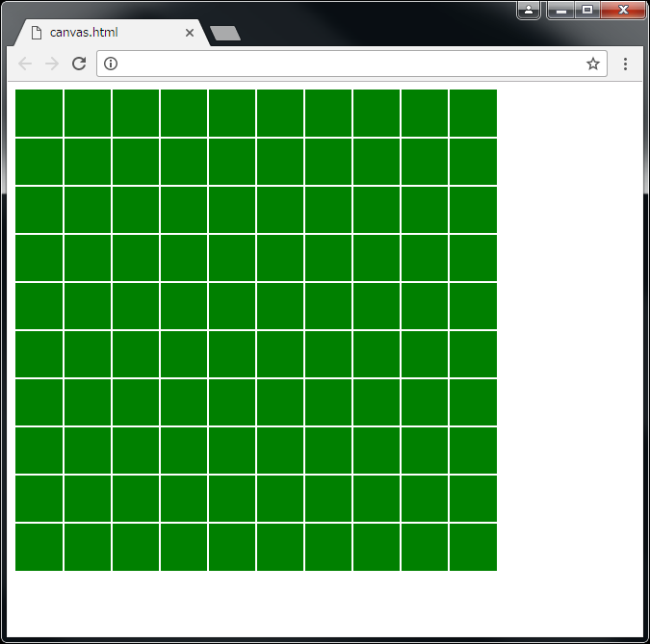This screenshot has height=644, width=650.
Task: Focus the address bar URL field
Action: point(351,64)
